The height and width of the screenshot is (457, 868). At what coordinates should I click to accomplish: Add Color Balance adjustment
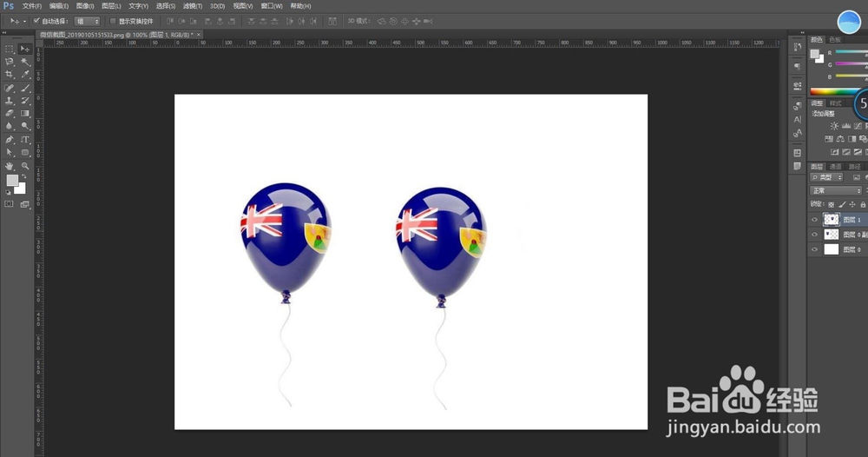(840, 138)
